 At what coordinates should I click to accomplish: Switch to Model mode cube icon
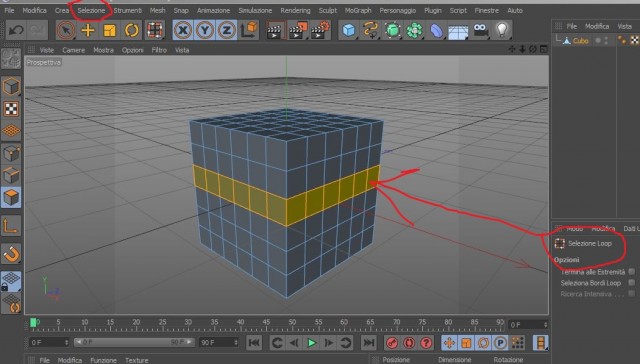[x=11, y=87]
